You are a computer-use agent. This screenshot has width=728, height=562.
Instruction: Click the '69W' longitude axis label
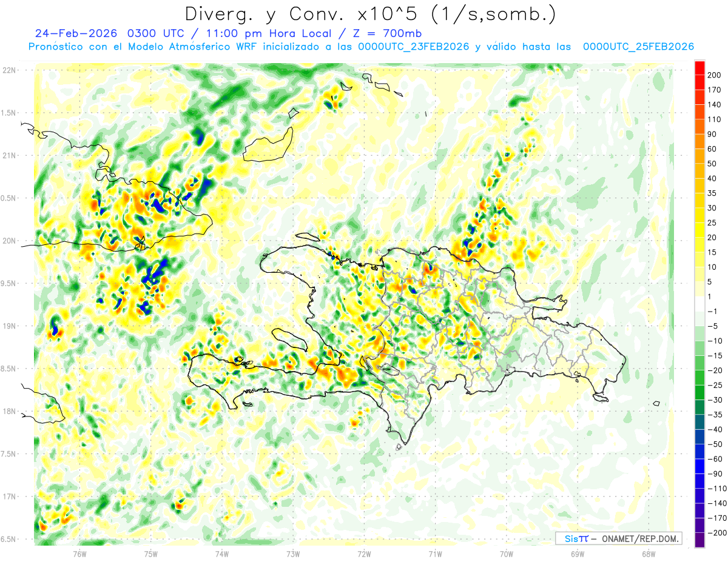click(x=578, y=554)
